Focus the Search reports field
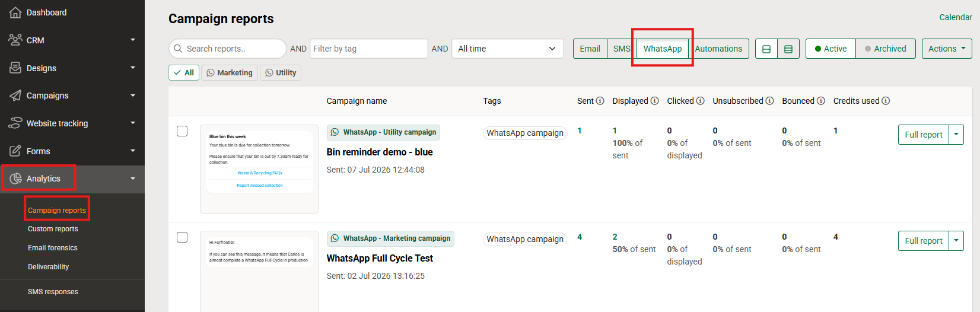This screenshot has height=312, width=980. 228,49
